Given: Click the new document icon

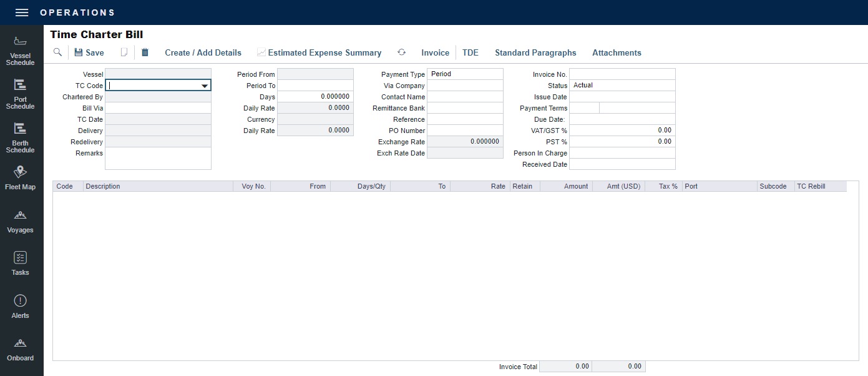Looking at the screenshot, I should tap(124, 52).
